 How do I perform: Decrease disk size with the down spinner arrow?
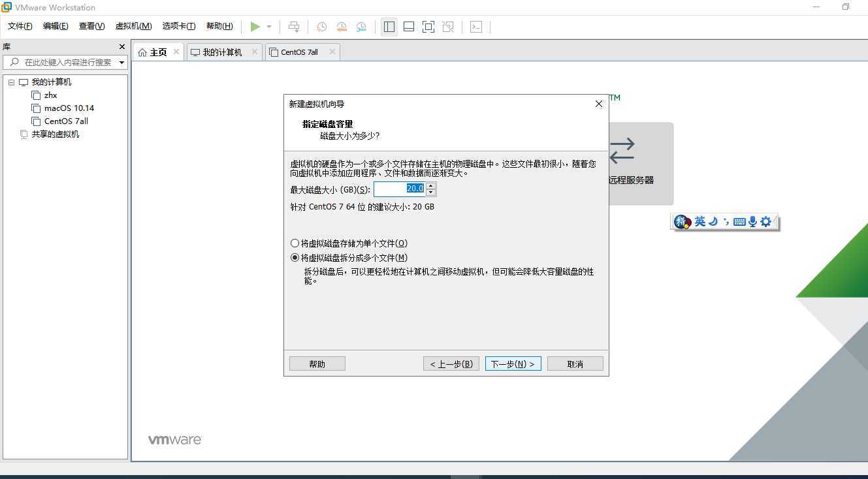(x=430, y=193)
